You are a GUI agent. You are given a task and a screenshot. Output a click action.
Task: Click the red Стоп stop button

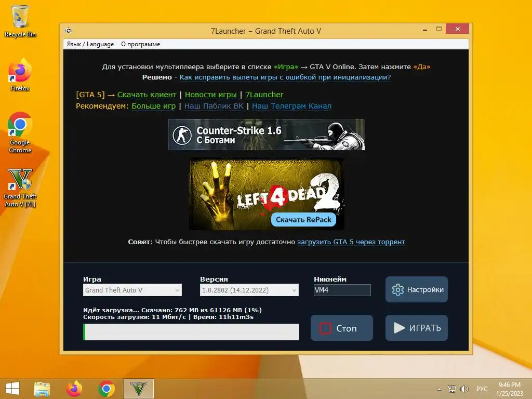(342, 328)
